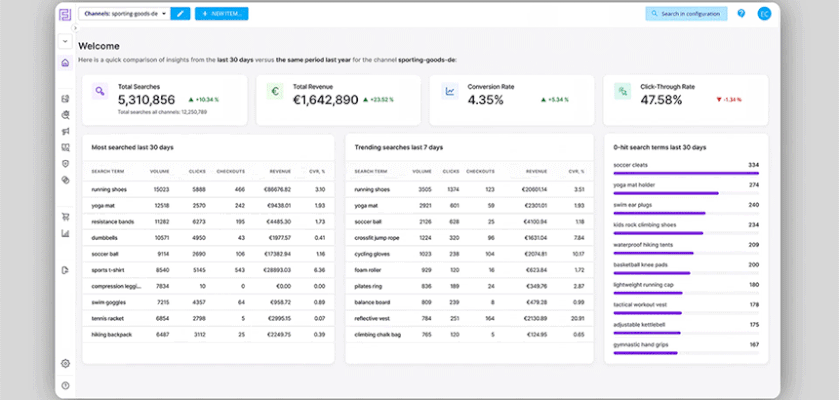Image resolution: width=839 pixels, height=400 pixels.
Task: Open the megaphone campaigns icon in sidebar
Action: tap(65, 131)
